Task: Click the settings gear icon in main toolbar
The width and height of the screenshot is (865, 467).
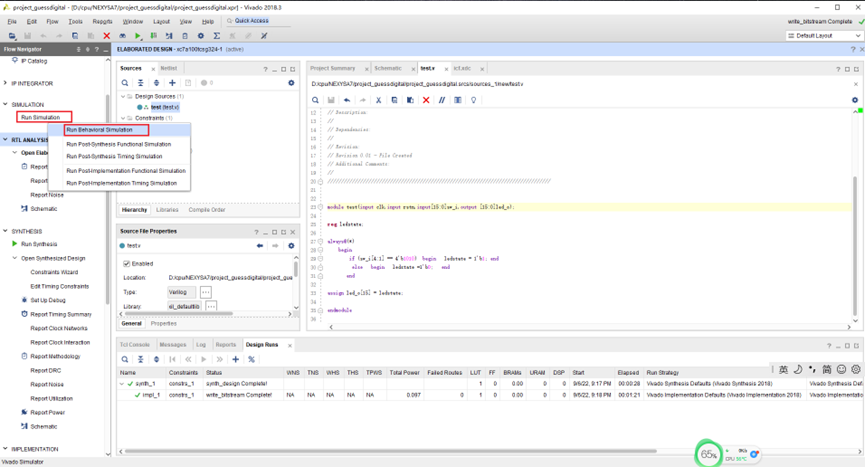Action: point(200,36)
